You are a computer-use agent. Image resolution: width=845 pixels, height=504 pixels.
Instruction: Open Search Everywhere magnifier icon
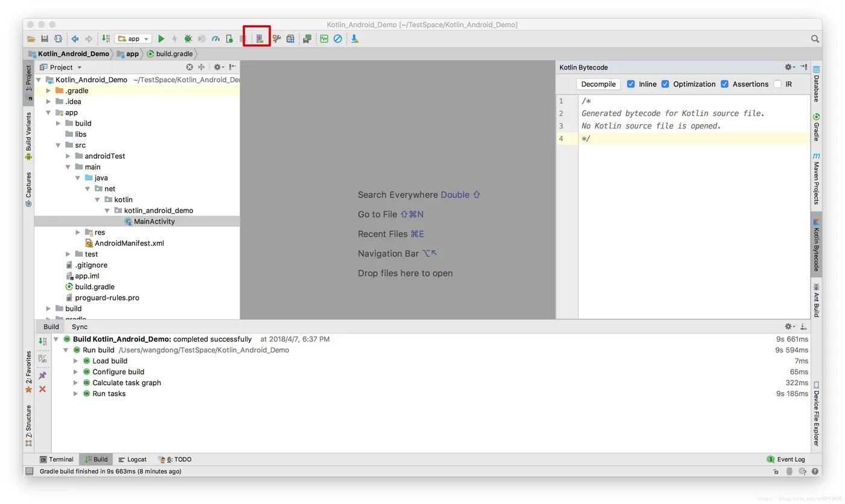point(815,39)
